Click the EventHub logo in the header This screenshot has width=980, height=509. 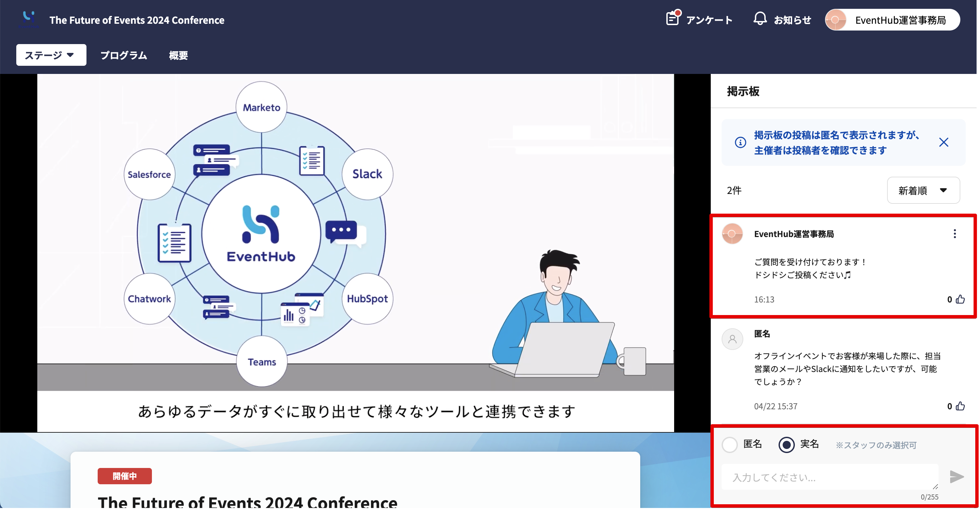point(28,19)
